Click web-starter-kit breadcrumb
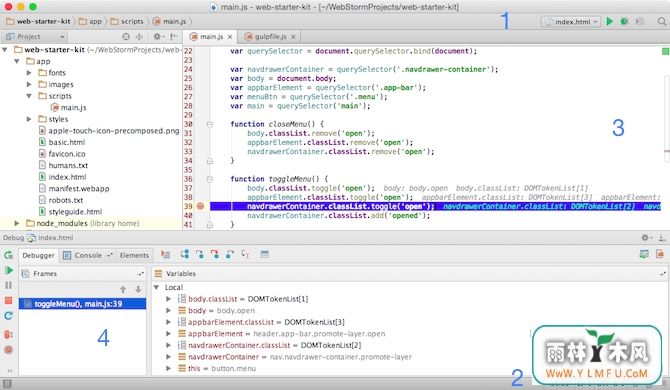The width and height of the screenshot is (670, 390). pyautogui.click(x=38, y=21)
